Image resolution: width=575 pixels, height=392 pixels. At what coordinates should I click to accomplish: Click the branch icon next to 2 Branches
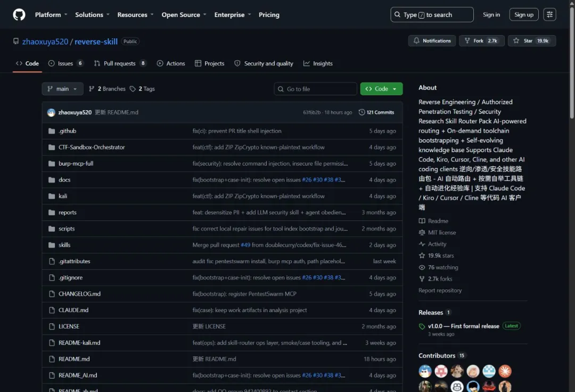pos(92,89)
